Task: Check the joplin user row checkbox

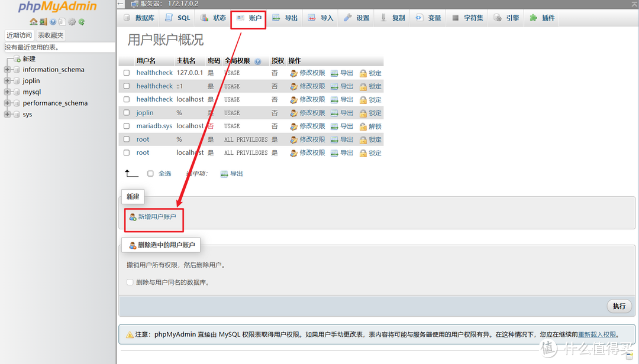Action: coord(127,113)
